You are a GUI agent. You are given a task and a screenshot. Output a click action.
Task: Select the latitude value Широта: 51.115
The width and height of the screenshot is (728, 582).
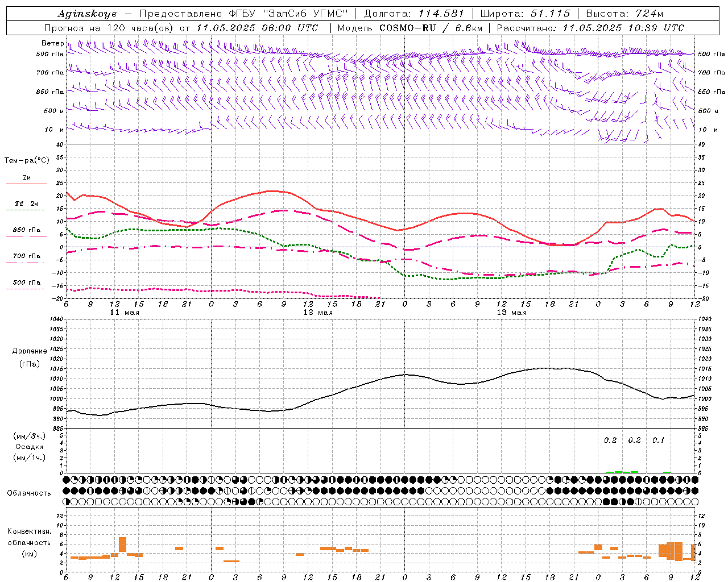(525, 14)
